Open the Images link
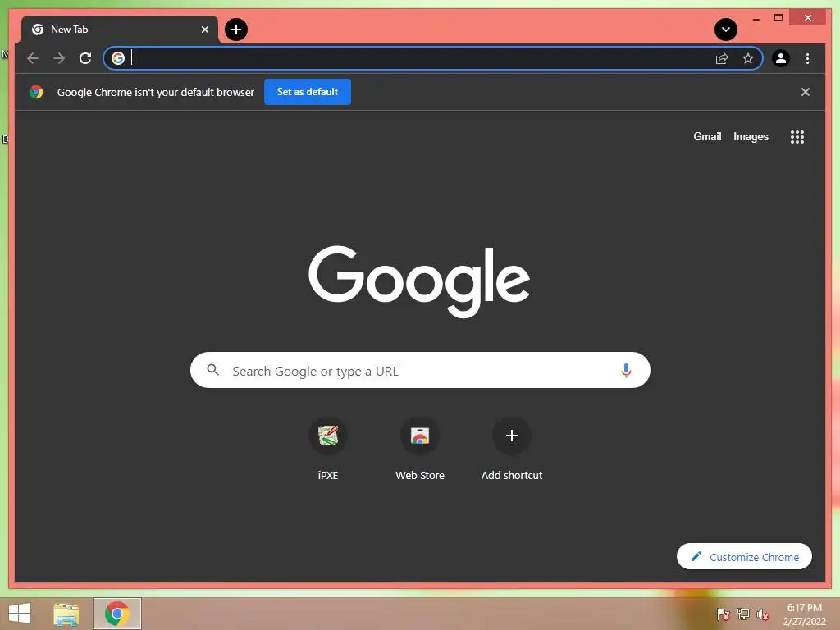Viewport: 840px width, 630px height. [x=751, y=137]
